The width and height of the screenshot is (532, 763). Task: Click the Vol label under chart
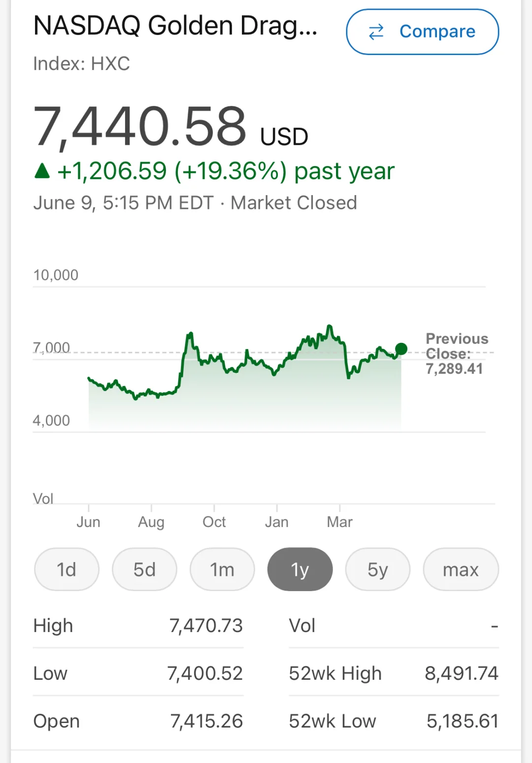point(43,498)
